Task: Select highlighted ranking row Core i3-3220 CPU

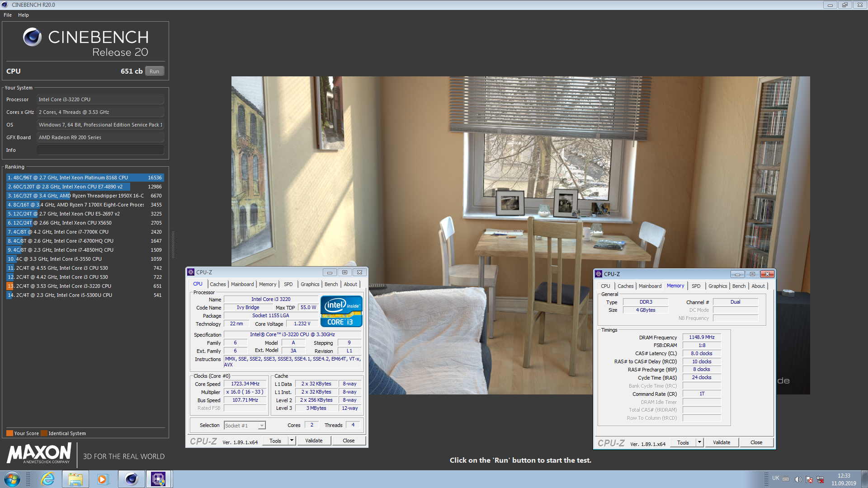Action: coord(85,286)
